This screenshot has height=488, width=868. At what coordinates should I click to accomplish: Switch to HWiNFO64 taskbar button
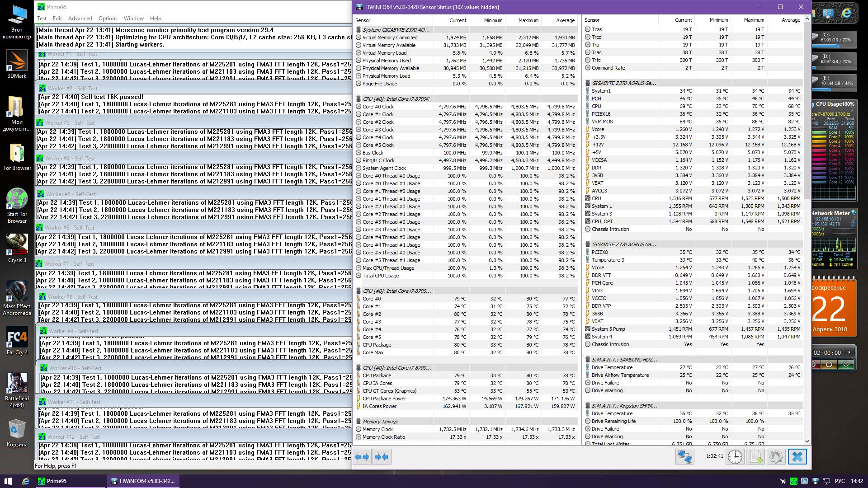coord(143,481)
